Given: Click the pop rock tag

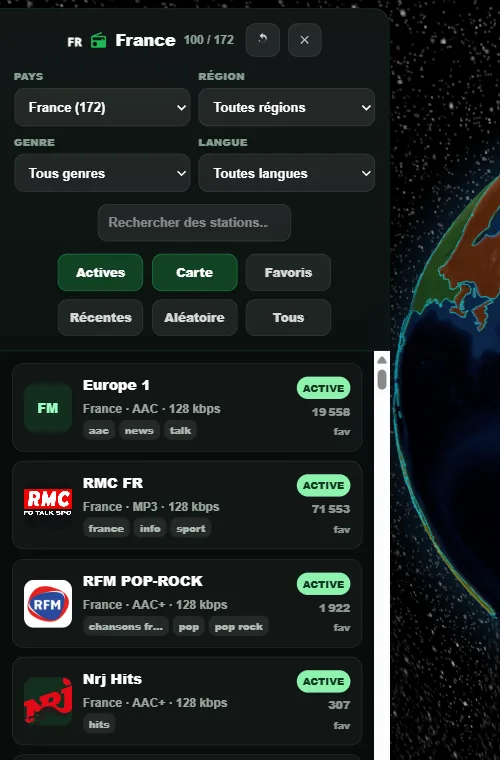Looking at the screenshot, I should coord(239,626).
